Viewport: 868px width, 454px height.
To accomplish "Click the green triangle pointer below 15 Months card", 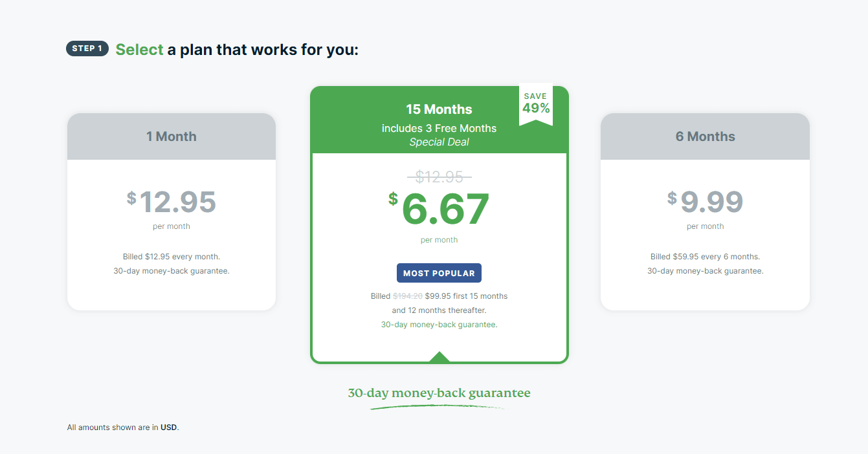I will (440, 357).
